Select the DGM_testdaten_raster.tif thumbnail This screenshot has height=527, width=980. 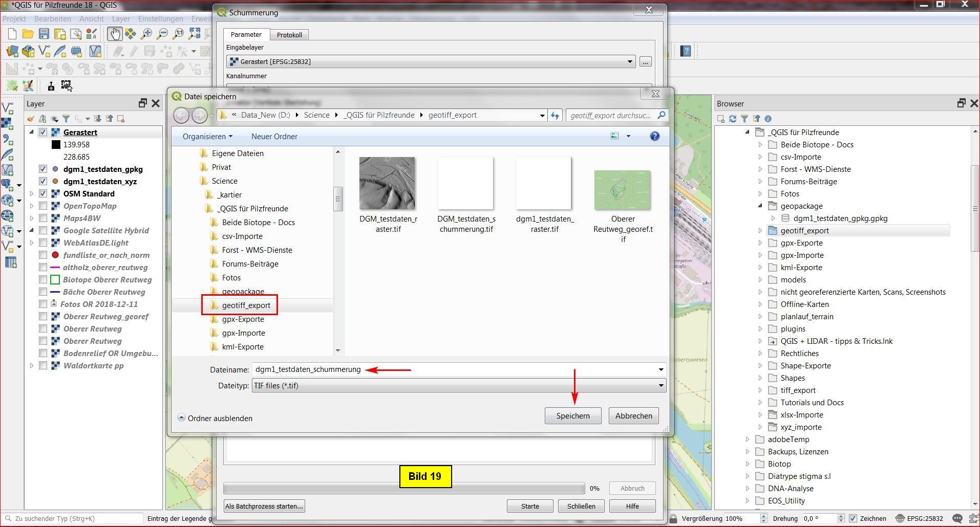coord(387,184)
